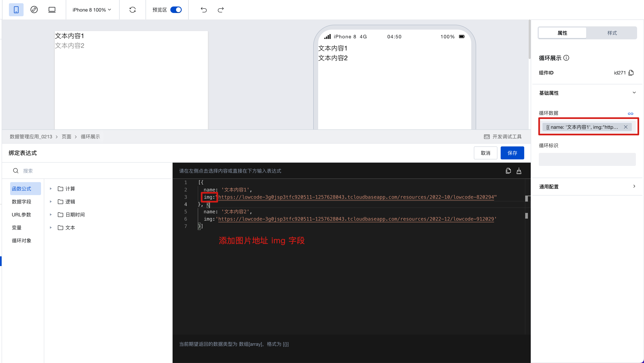Select the 变量 category
Viewport: 644px width, 363px height.
[x=16, y=228]
